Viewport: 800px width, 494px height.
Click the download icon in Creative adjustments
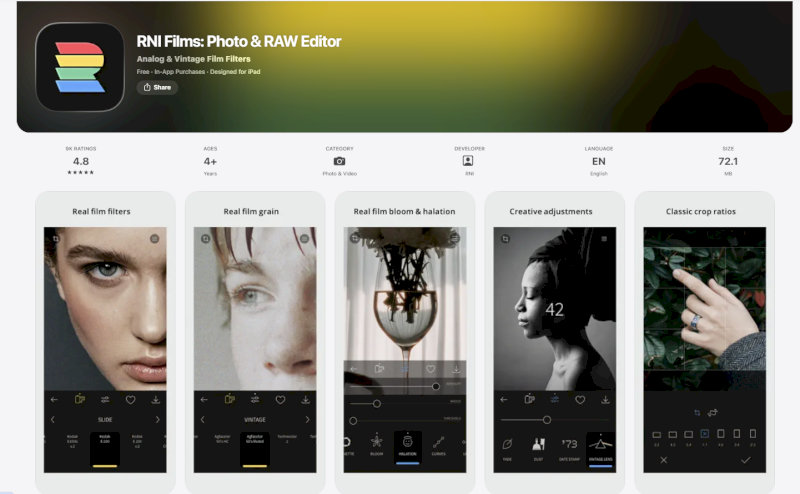[x=605, y=400]
